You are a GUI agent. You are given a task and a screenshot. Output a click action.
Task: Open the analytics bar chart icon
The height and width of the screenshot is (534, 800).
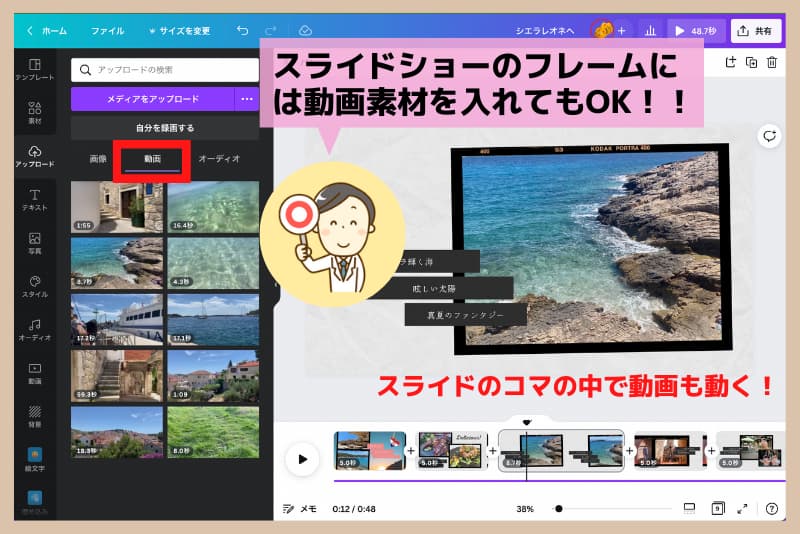[x=650, y=31]
